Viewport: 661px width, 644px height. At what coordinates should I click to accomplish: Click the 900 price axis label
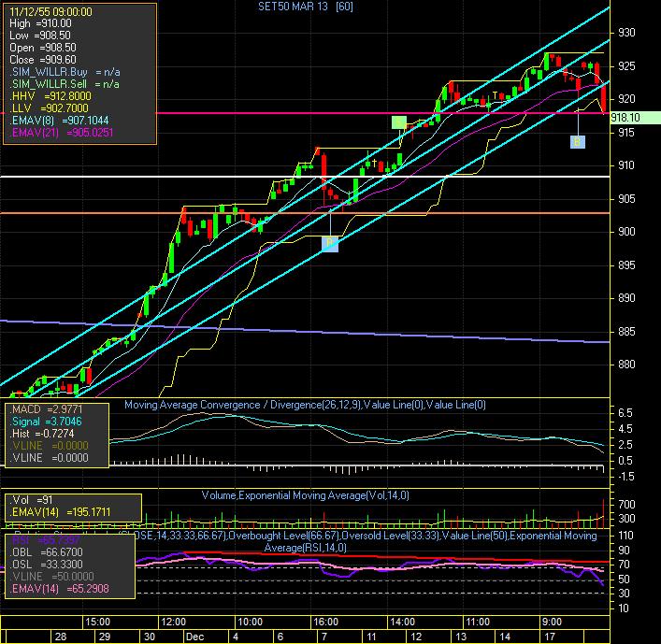(626, 232)
